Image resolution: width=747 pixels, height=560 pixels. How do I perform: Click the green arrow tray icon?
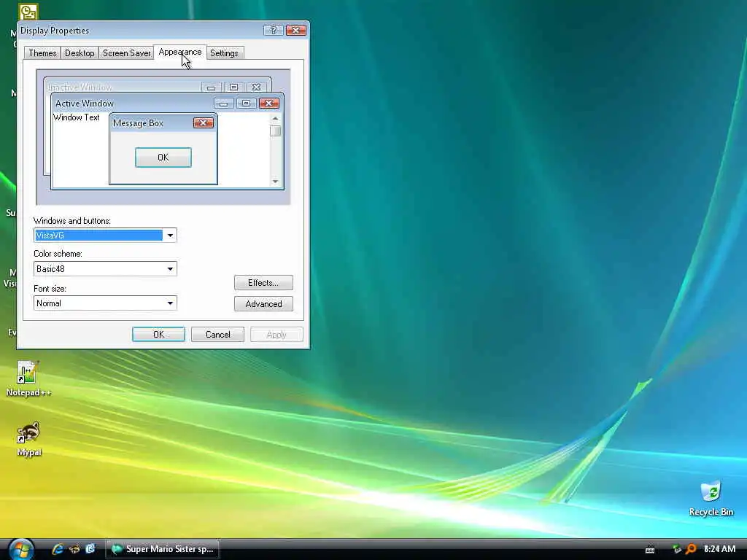pos(676,549)
